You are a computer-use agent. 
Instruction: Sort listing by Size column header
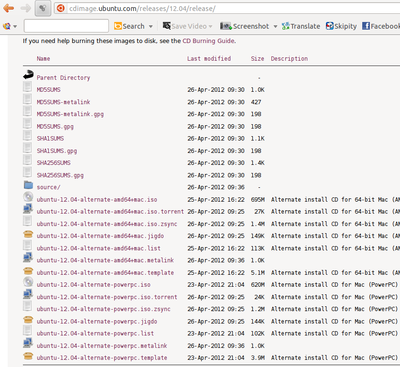pos(257,59)
